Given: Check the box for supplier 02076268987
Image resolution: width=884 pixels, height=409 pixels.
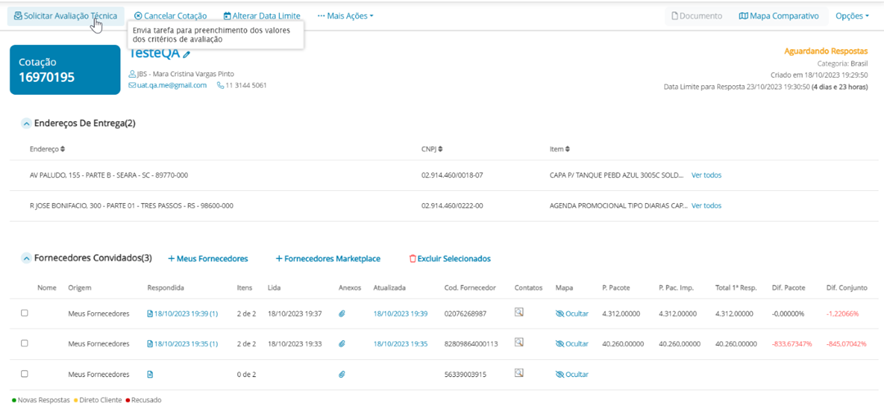Looking at the screenshot, I should click(x=24, y=313).
